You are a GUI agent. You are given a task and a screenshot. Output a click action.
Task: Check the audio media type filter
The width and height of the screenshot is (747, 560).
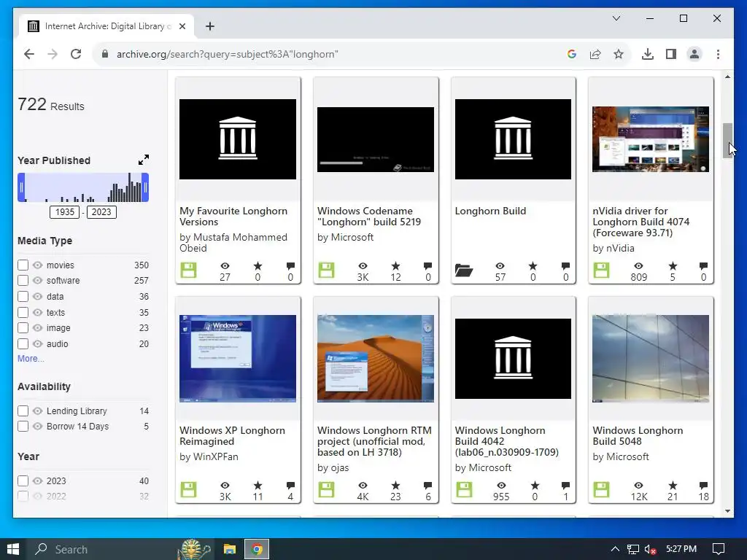(x=23, y=344)
